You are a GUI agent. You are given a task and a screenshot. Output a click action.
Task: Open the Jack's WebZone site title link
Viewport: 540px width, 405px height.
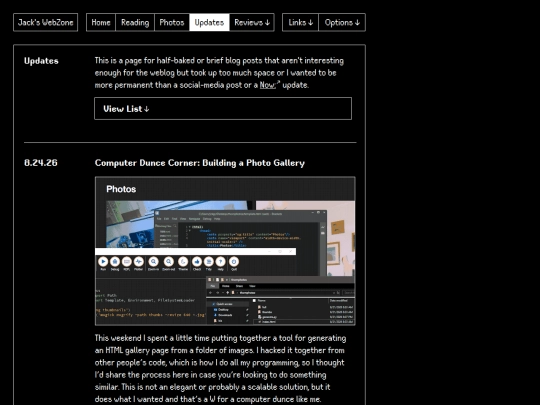pos(45,22)
